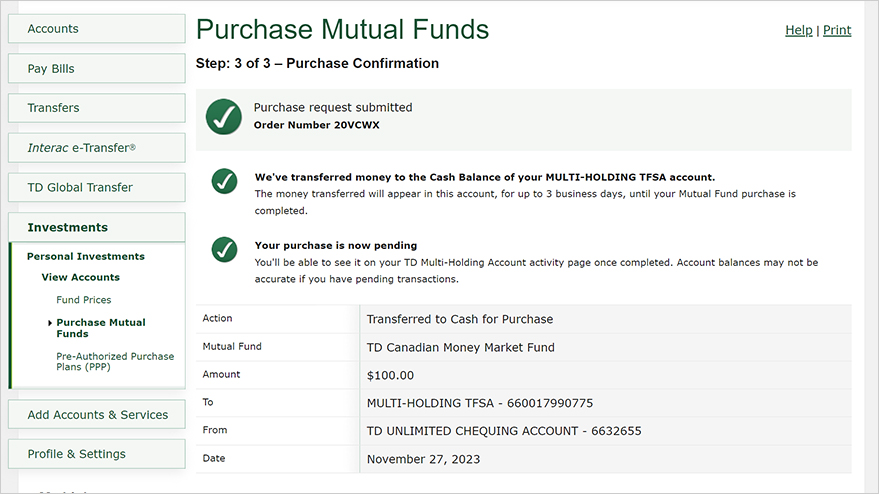This screenshot has width=879, height=494.
Task: Click arrow marker beside Purchase Mutual Funds
Action: click(50, 323)
